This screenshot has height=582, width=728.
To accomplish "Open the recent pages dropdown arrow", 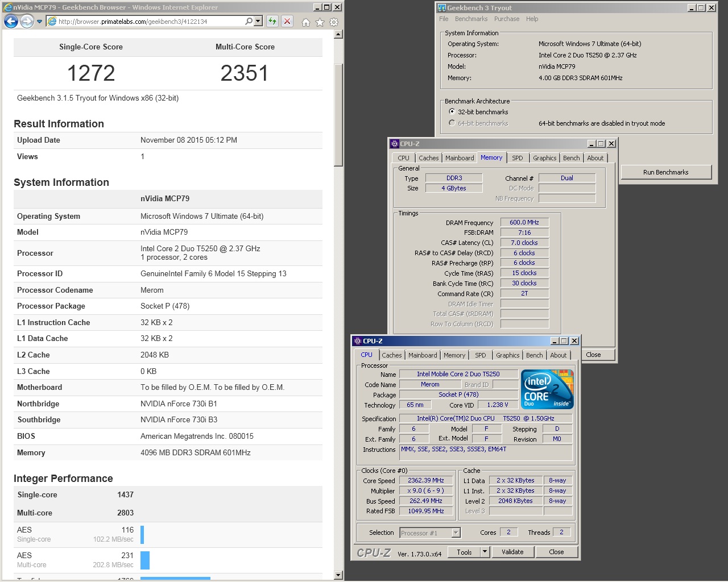I will [39, 22].
